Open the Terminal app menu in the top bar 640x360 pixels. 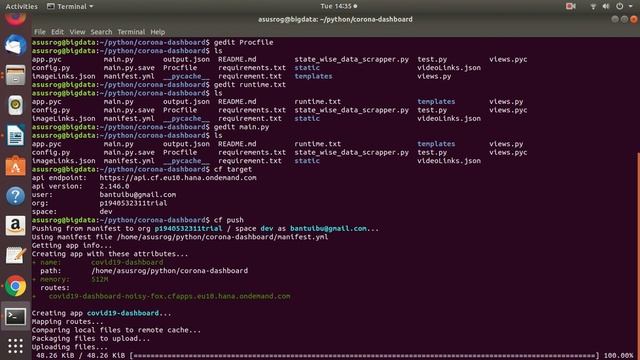pos(70,6)
